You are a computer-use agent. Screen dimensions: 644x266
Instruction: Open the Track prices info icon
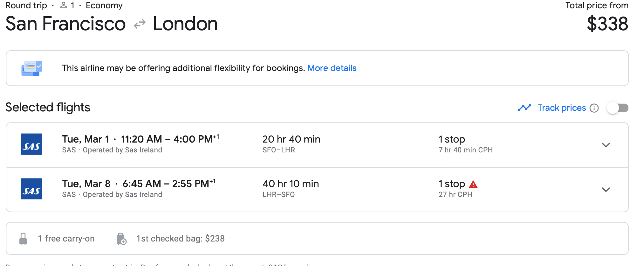pos(594,108)
